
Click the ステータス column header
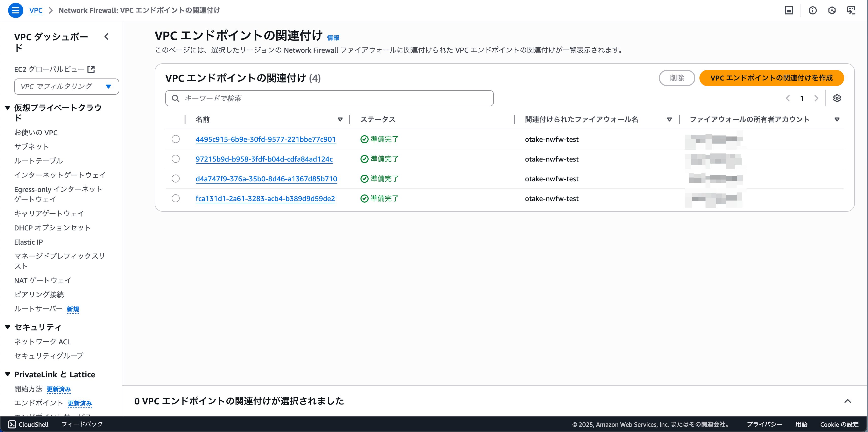pos(378,120)
